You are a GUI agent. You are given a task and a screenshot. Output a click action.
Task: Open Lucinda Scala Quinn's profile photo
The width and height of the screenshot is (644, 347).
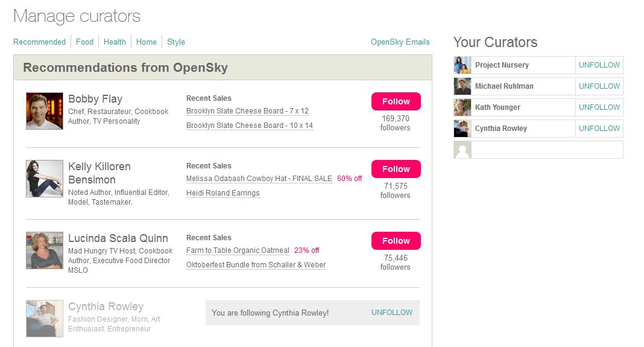(45, 250)
